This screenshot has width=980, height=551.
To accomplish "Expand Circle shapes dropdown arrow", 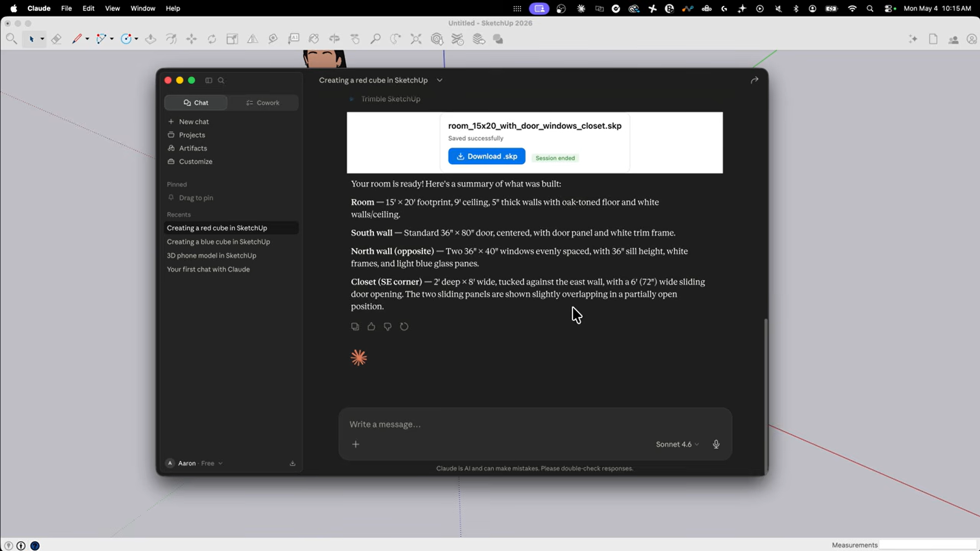I will coord(136,39).
